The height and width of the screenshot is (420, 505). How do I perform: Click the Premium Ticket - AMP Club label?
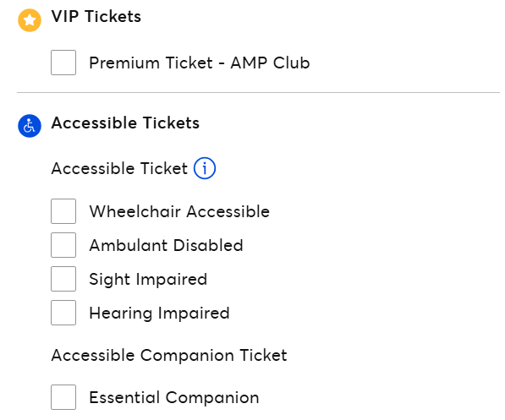tap(200, 63)
